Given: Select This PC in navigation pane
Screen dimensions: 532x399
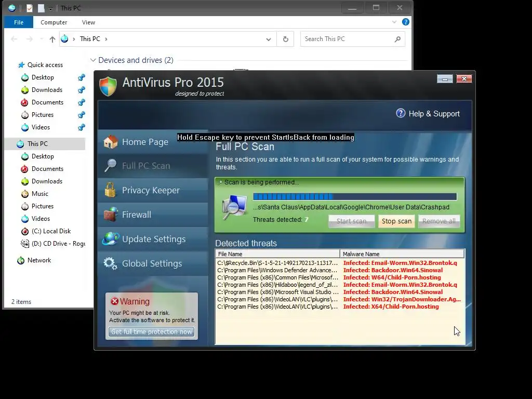Looking at the screenshot, I should click(x=45, y=144).
